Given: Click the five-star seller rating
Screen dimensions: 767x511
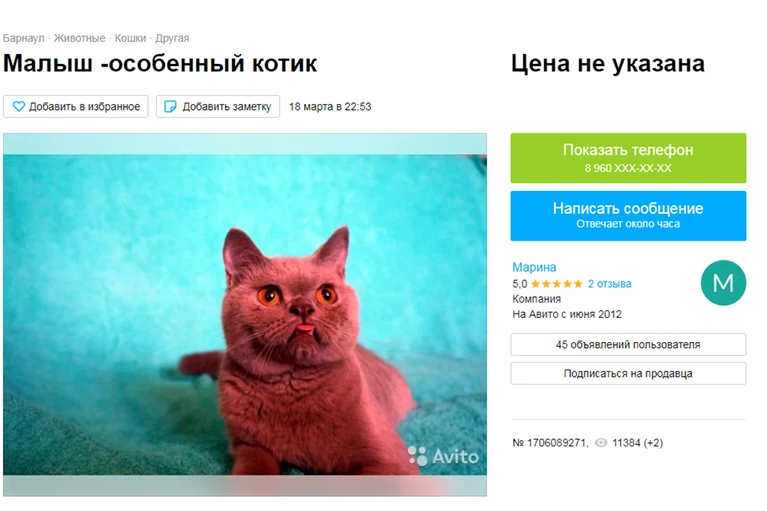Looking at the screenshot, I should click(557, 284).
